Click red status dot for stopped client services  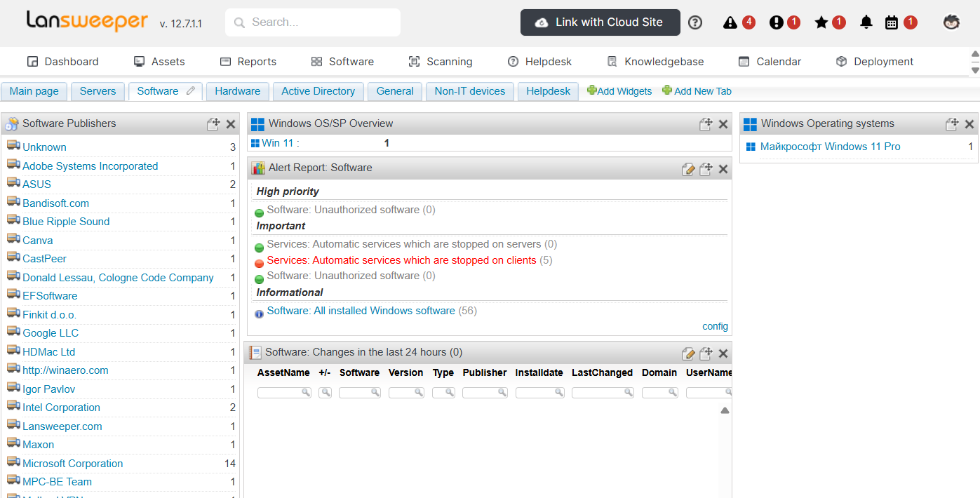(259, 263)
